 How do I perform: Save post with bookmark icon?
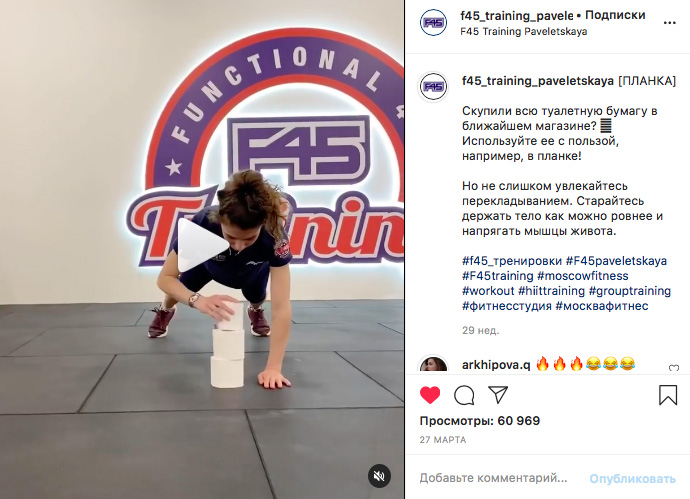coord(668,395)
